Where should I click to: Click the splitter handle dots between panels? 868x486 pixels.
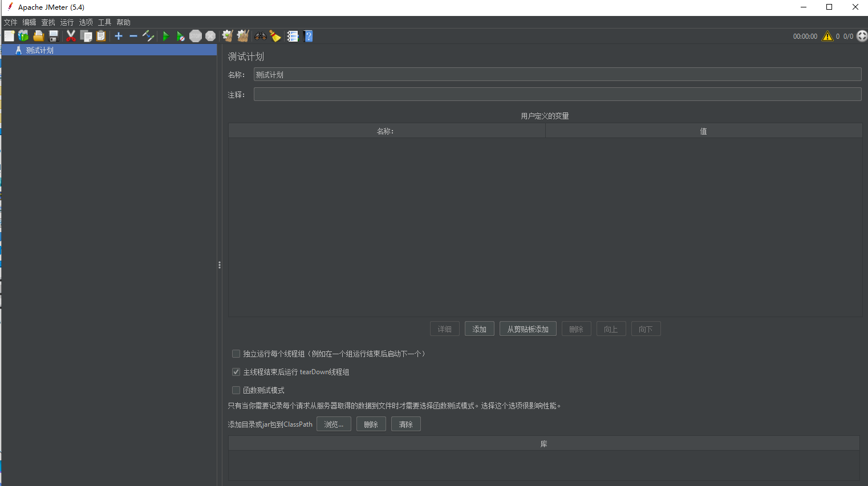tap(220, 265)
